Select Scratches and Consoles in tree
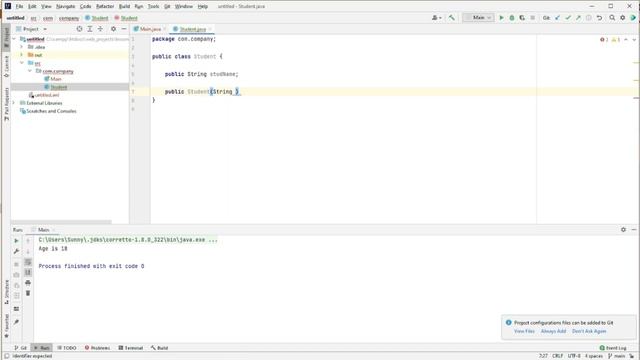Viewport: 640px width, 360px height. point(48,111)
